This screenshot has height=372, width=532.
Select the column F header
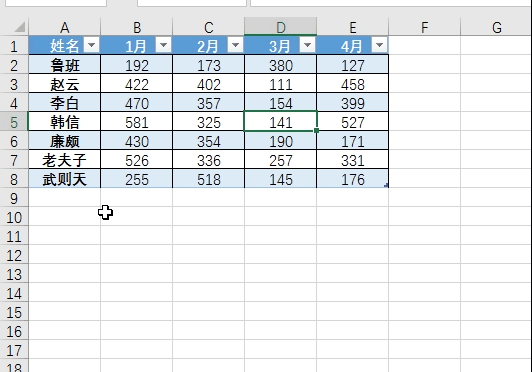(x=424, y=27)
